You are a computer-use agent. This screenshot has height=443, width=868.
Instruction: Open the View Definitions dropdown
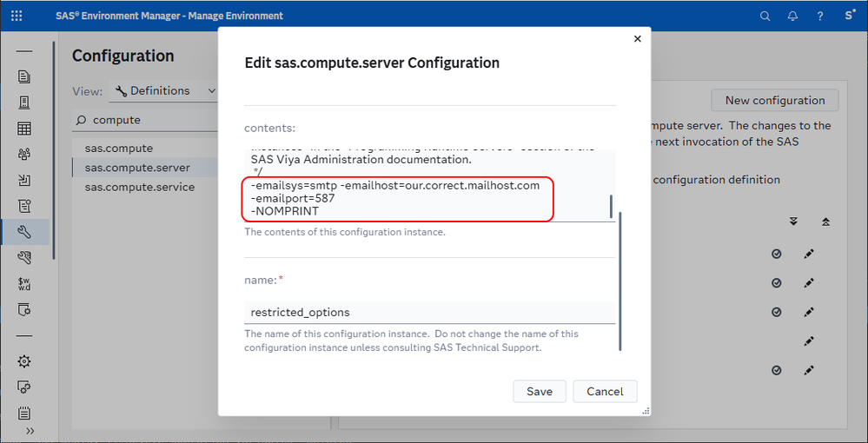click(164, 91)
